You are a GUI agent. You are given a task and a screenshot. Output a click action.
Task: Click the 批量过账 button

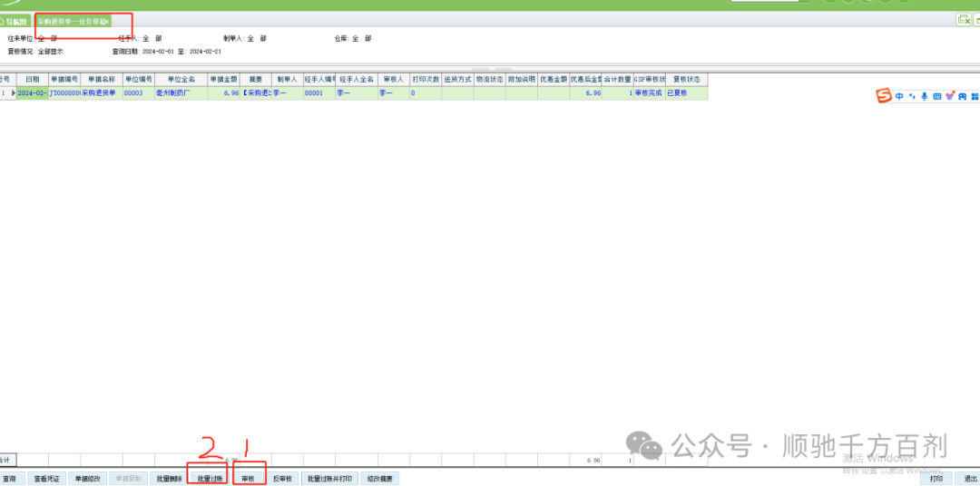[210, 479]
